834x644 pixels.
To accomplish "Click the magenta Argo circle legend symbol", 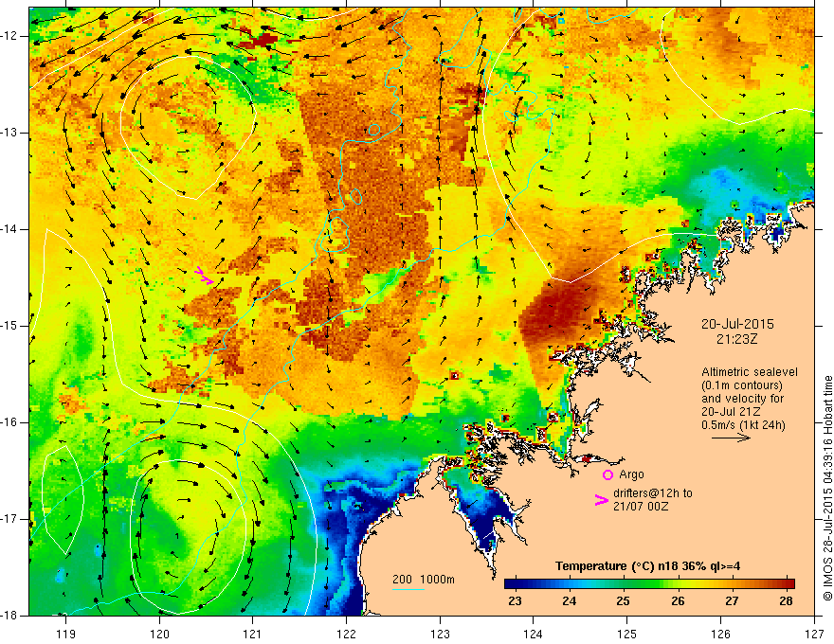I will point(607,474).
